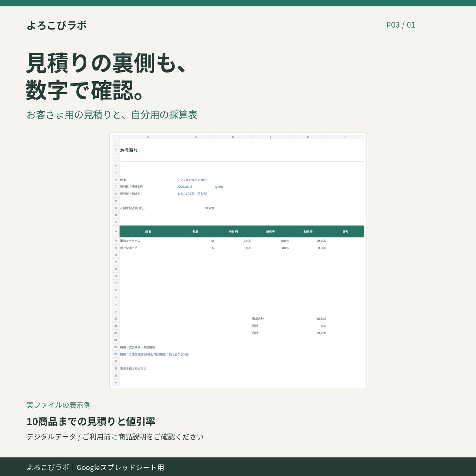The height and width of the screenshot is (476, 476).
Task: Click the quantity 5 for 小さなポーチ
Action: pyautogui.click(x=213, y=248)
